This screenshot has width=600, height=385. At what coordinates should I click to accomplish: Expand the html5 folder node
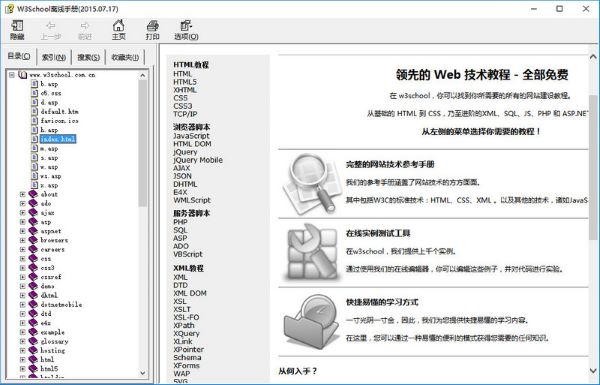coord(23,369)
